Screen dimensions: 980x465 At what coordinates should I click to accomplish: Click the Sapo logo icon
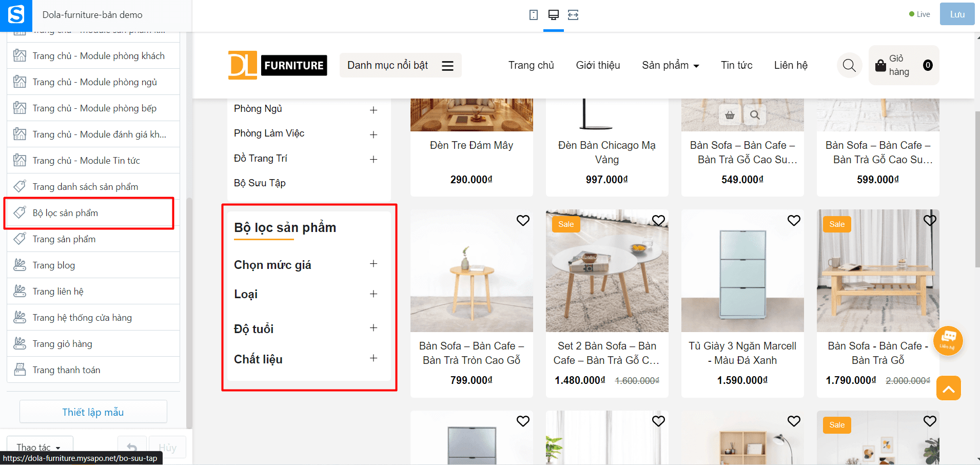16,15
